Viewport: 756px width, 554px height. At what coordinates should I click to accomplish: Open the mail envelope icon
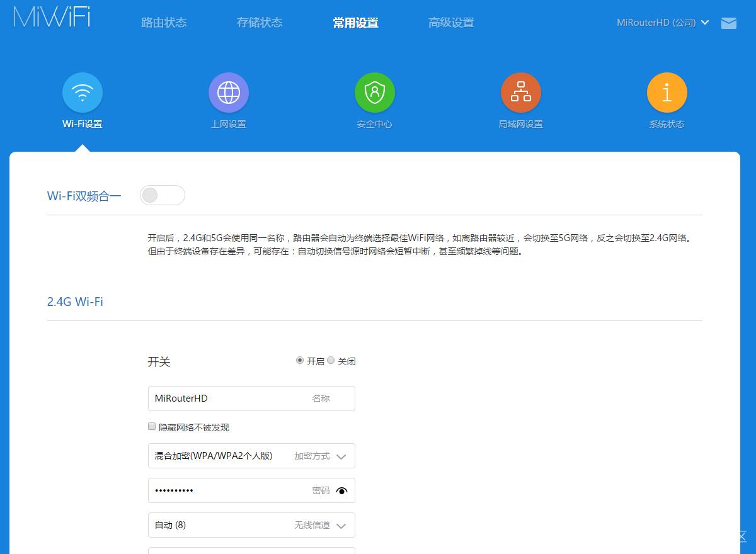click(x=729, y=23)
